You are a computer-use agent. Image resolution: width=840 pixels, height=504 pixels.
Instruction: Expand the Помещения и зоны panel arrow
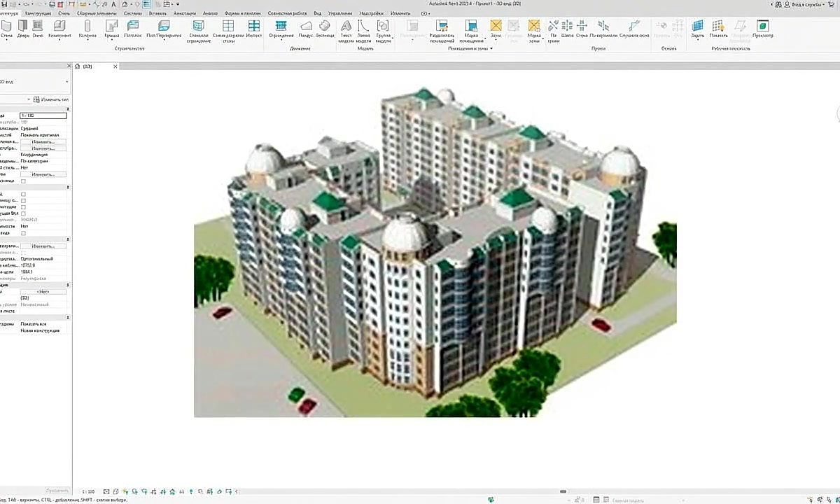[491, 49]
